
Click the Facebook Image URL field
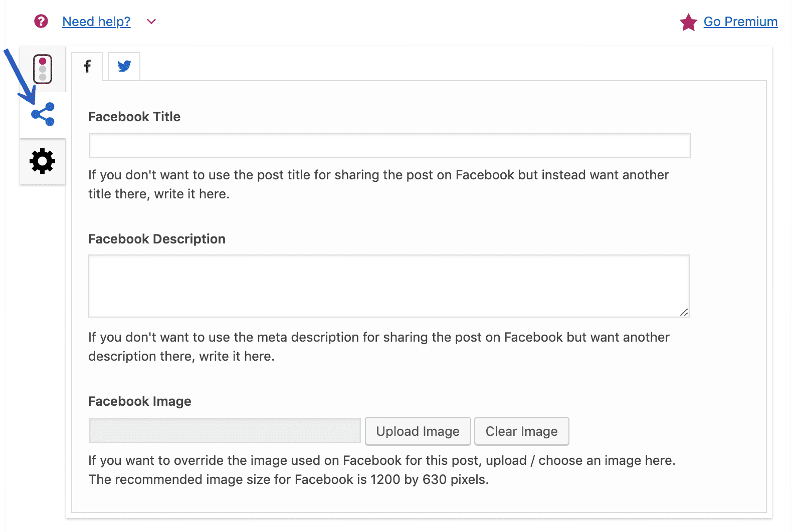click(225, 431)
